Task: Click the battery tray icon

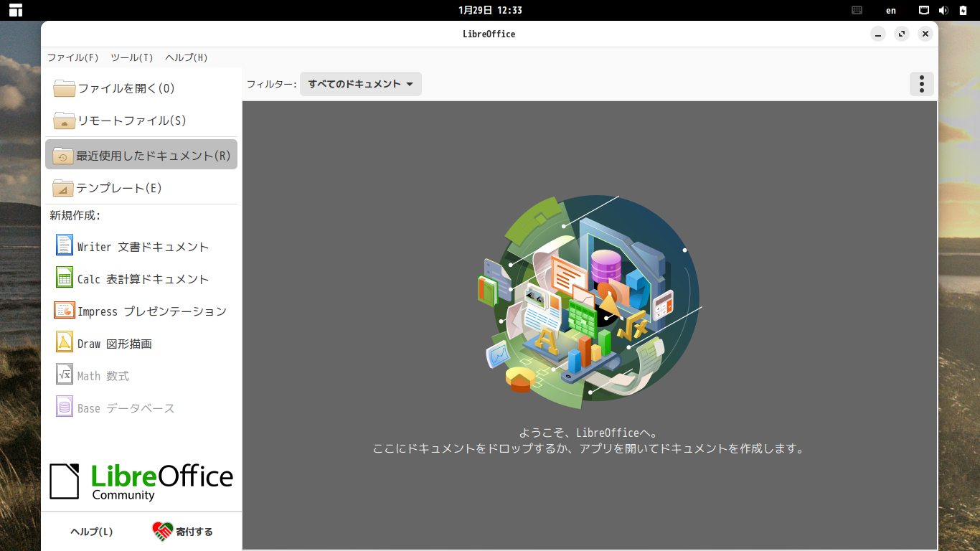Action: [963, 10]
